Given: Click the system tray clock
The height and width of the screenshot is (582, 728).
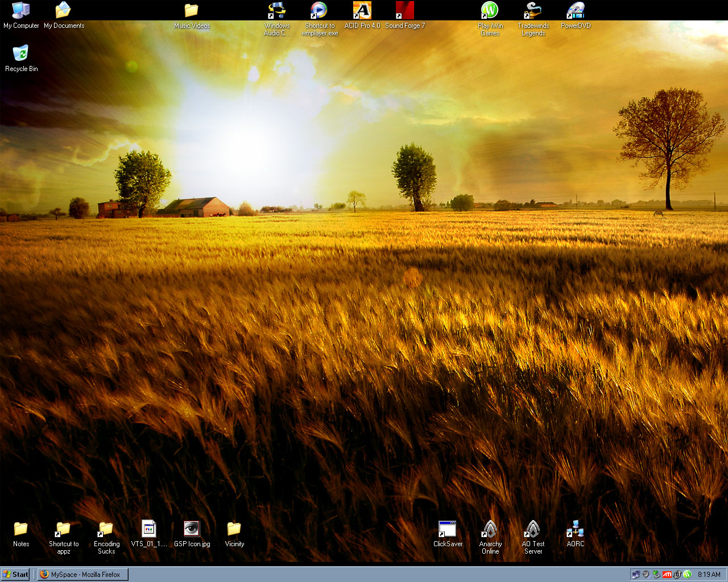Looking at the screenshot, I should 709,575.
